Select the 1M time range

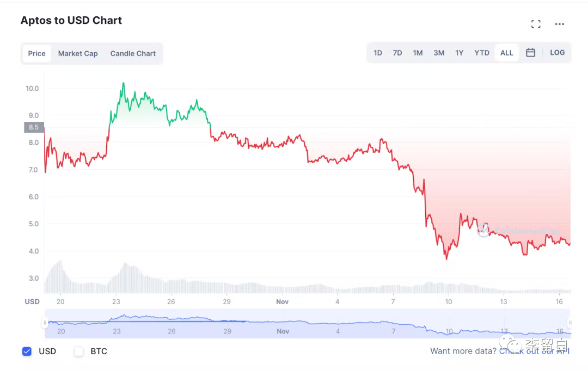tap(418, 53)
